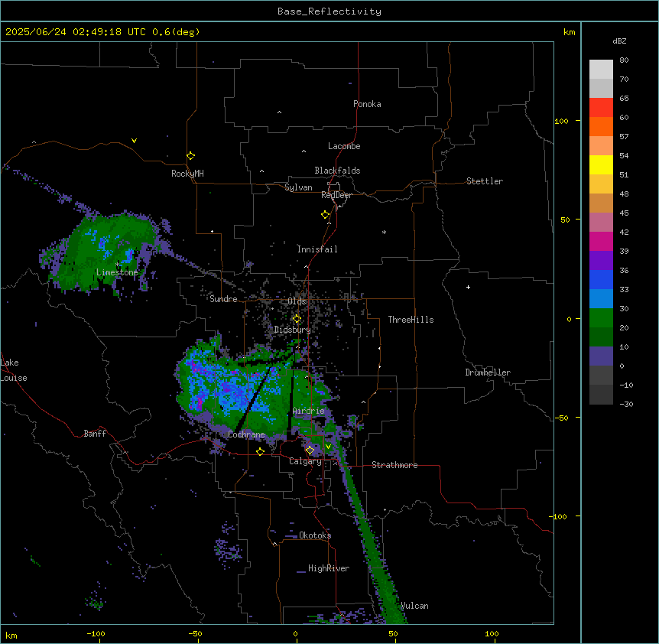The image size is (659, 644).
Task: Select the white 70-80 dBZ legend swatch
Action: click(x=601, y=70)
